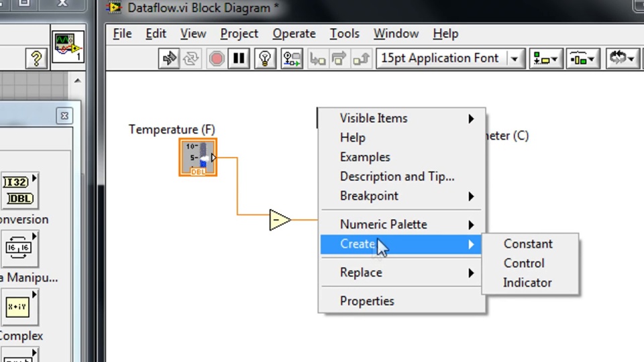Click the Subtract function node
The height and width of the screenshot is (362, 644).
click(x=280, y=220)
